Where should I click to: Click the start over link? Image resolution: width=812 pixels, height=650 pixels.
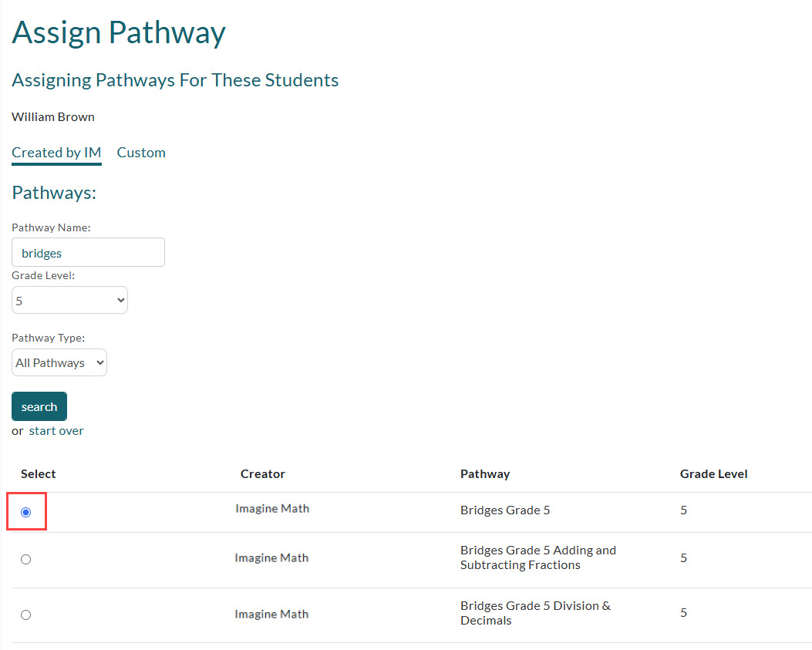coord(56,430)
